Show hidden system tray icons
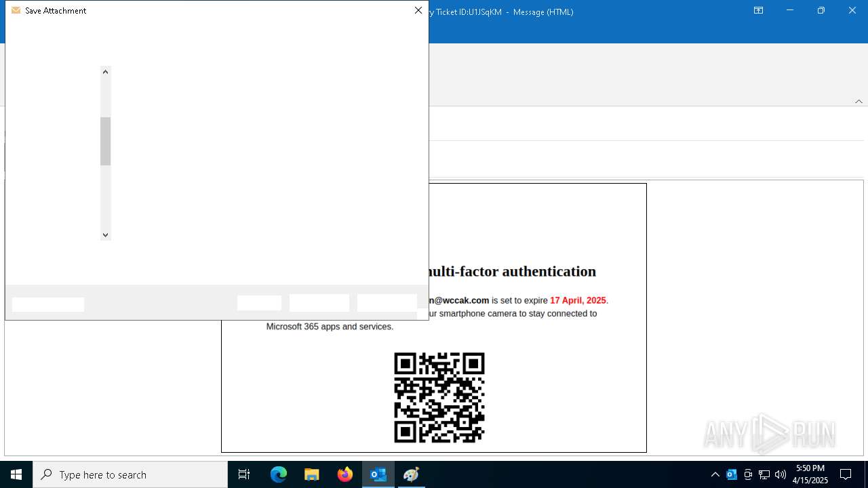The width and height of the screenshot is (868, 488). click(715, 474)
